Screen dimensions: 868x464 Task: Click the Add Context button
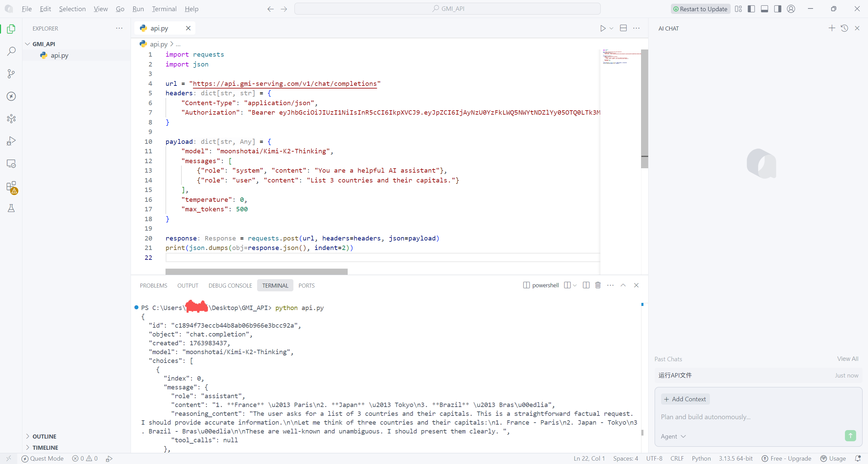pos(685,399)
